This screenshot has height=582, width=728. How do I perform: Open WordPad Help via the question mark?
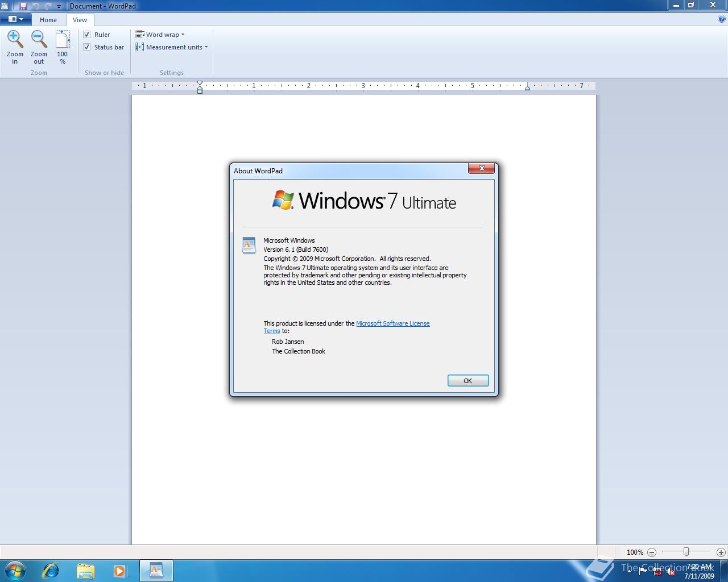tap(722, 19)
